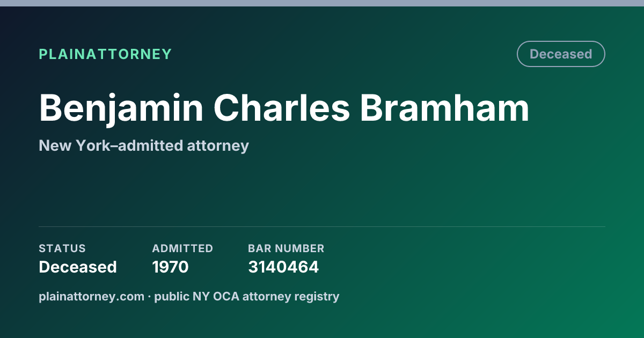644x338 pixels.
Task: Select the admission year 1970
Action: (x=170, y=267)
